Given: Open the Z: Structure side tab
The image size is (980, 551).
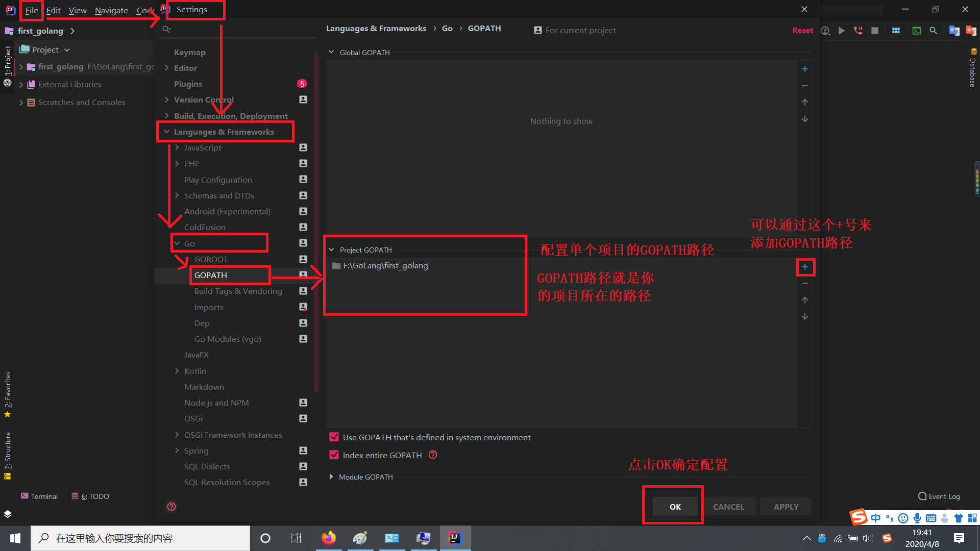Looking at the screenshot, I should click(x=8, y=451).
